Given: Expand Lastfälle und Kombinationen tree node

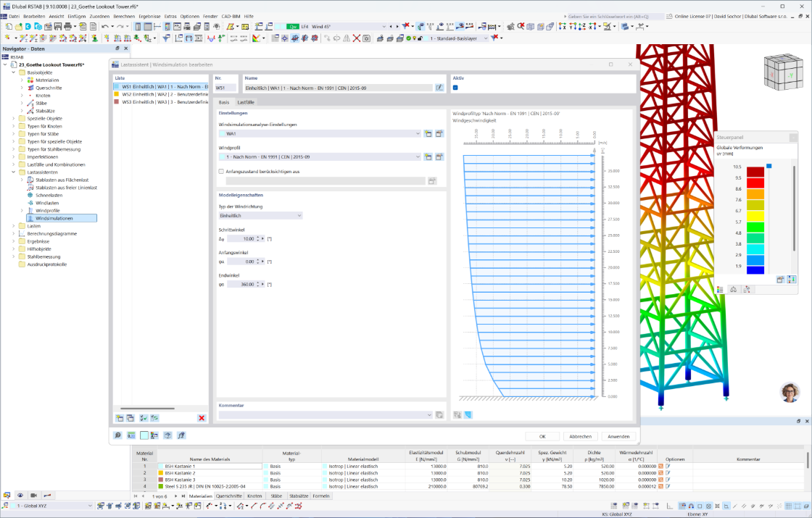Looking at the screenshot, I should tap(14, 164).
